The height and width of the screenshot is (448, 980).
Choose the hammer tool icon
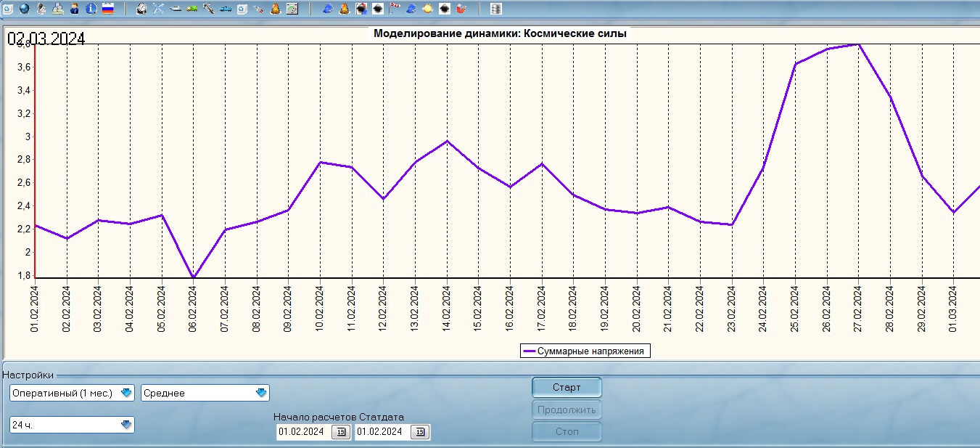pos(209,9)
